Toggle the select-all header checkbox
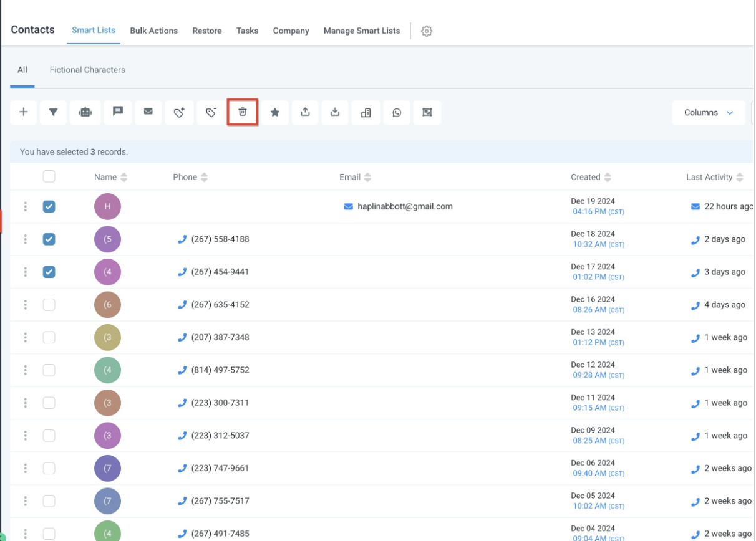The width and height of the screenshot is (756, 541). (x=49, y=176)
